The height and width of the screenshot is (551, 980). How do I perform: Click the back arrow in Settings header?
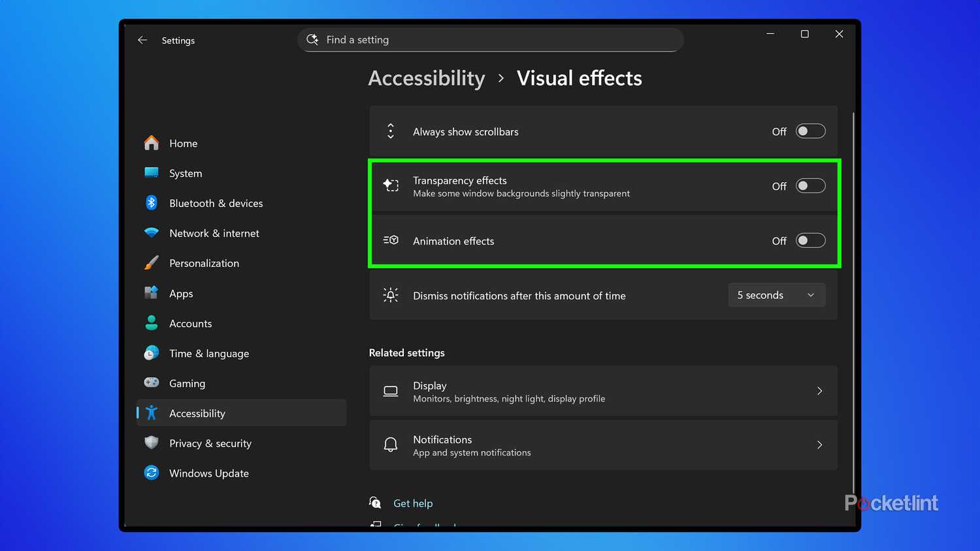click(x=142, y=40)
